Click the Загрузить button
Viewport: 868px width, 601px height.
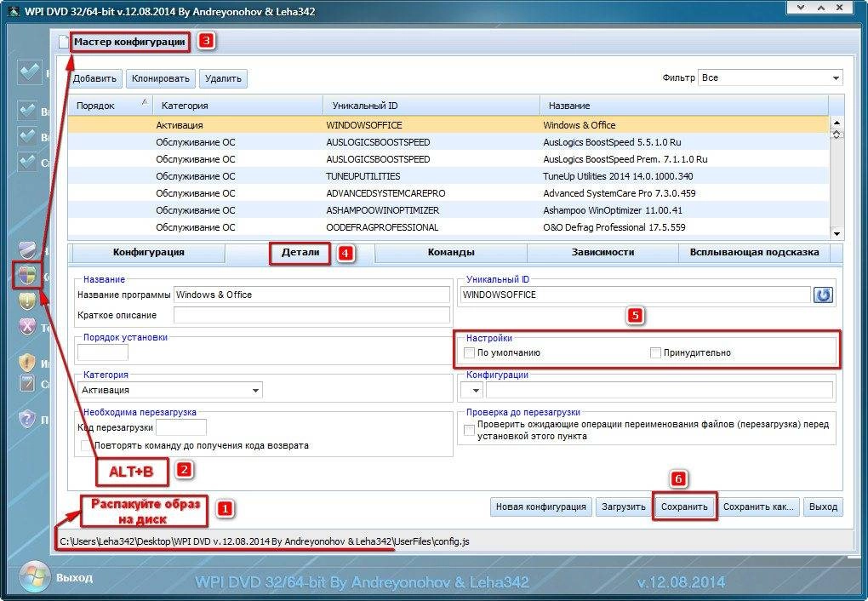point(623,507)
